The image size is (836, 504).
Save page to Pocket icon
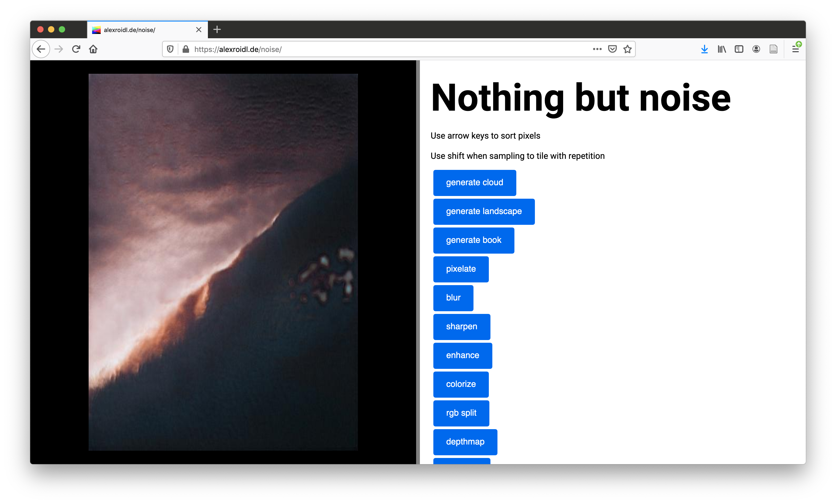click(612, 49)
